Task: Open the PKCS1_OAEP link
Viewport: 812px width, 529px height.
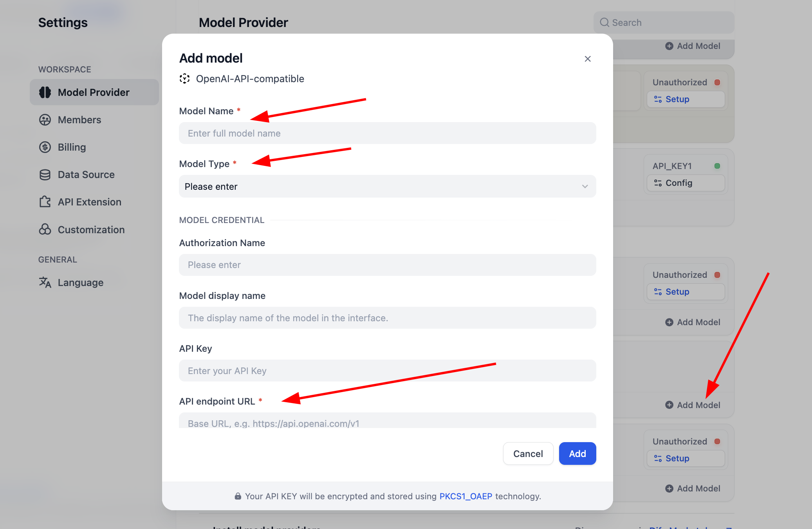Action: tap(466, 496)
